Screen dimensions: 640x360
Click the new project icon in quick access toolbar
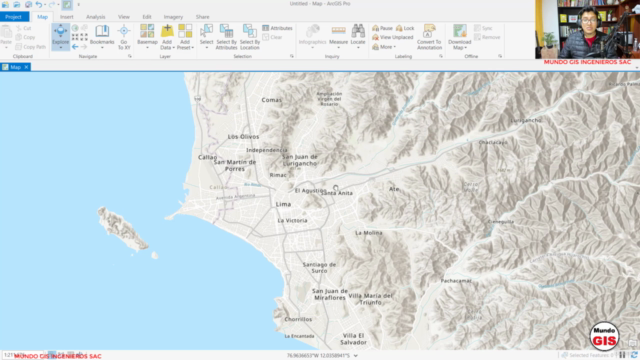click(5, 4)
